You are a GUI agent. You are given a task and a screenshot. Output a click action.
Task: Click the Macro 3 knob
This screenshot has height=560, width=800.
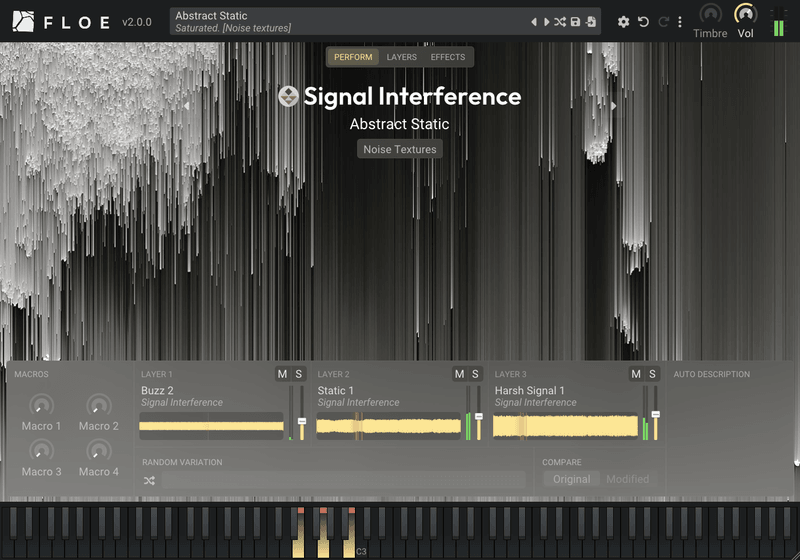(41, 451)
